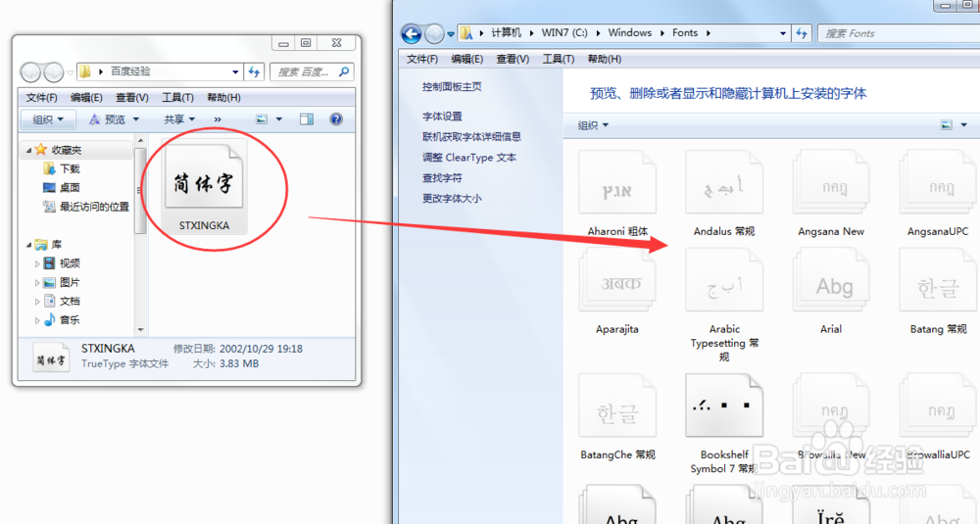Open 共享 dropdown in 百度经验 toolbar
980x524 pixels.
coord(179,119)
